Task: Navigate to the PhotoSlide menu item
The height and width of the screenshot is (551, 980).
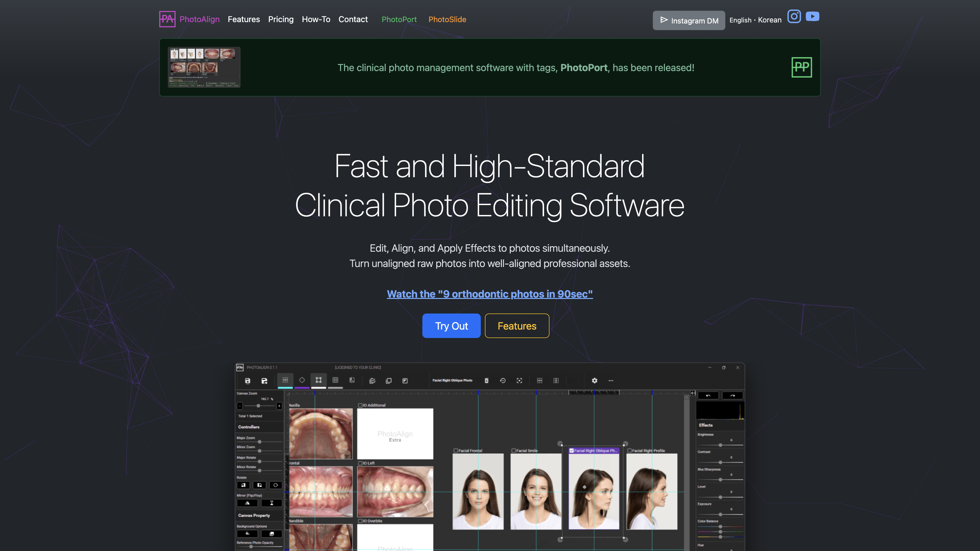Action: click(447, 19)
